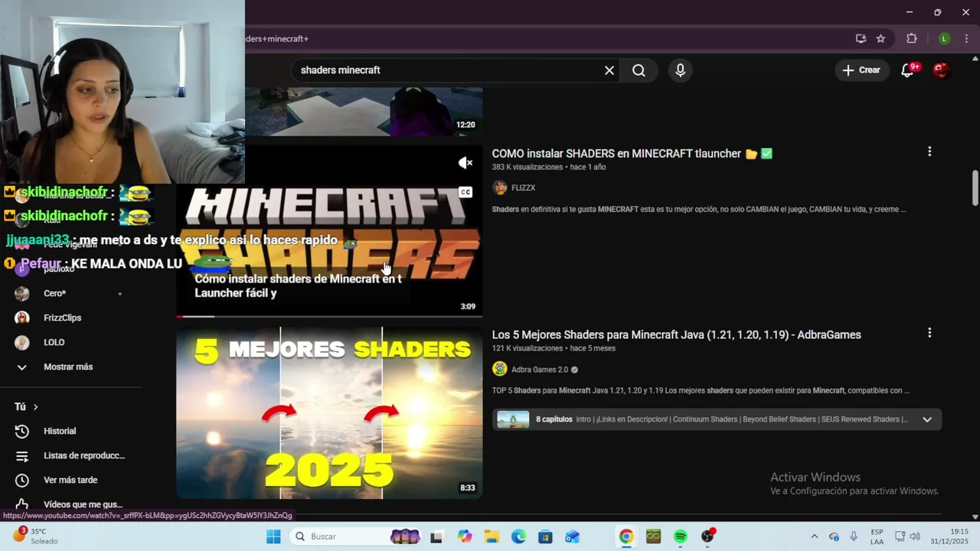980x551 pixels.
Task: Open the LOLO subscription channel
Action: [x=54, y=342]
